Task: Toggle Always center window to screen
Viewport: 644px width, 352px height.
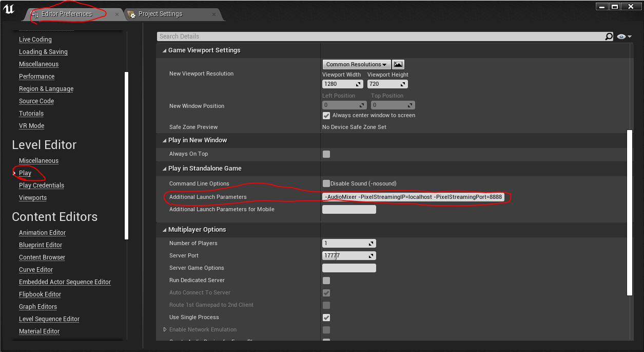Action: [326, 116]
